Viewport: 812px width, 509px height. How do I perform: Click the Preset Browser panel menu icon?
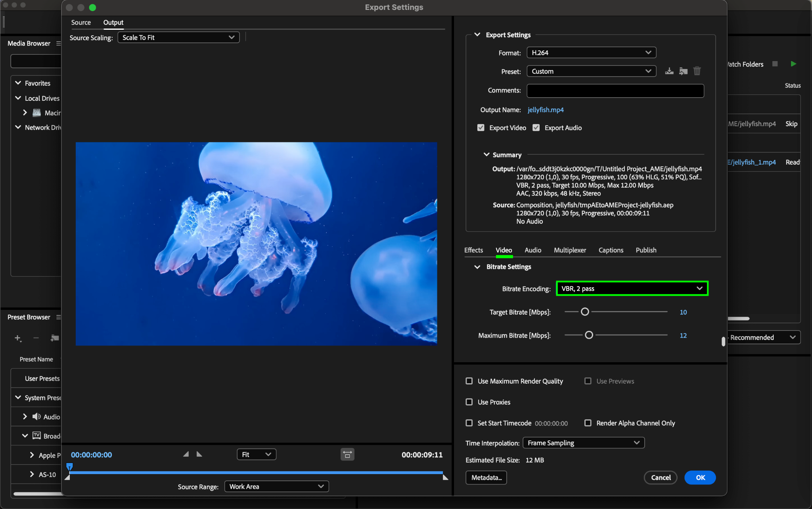pos(59,317)
